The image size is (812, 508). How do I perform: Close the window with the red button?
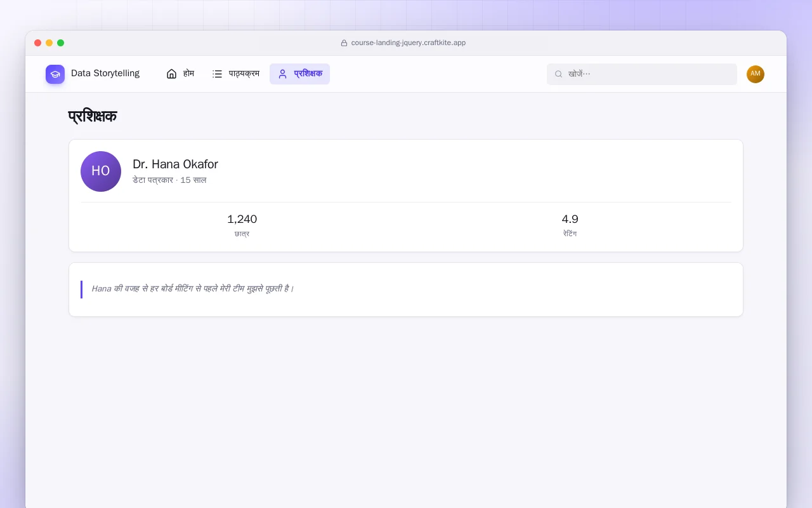(x=38, y=43)
